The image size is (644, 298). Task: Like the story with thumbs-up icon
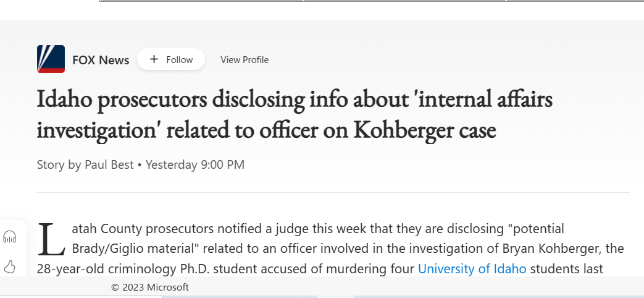pos(9,266)
